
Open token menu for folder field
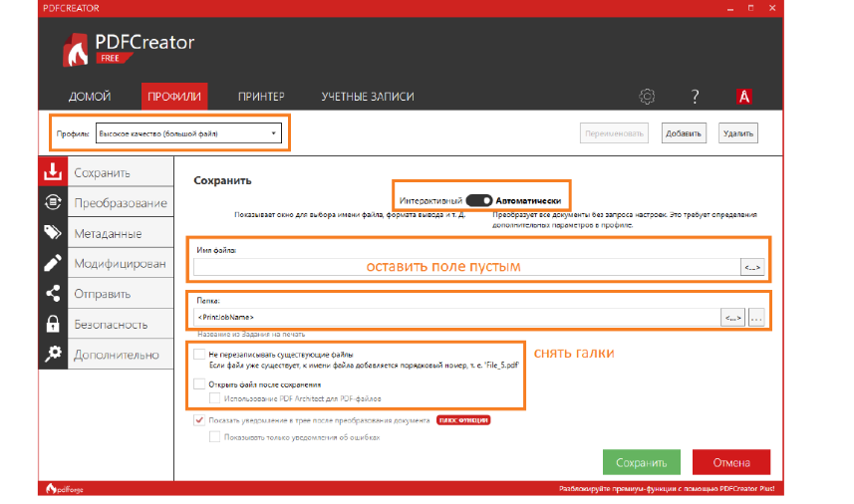[x=732, y=318]
